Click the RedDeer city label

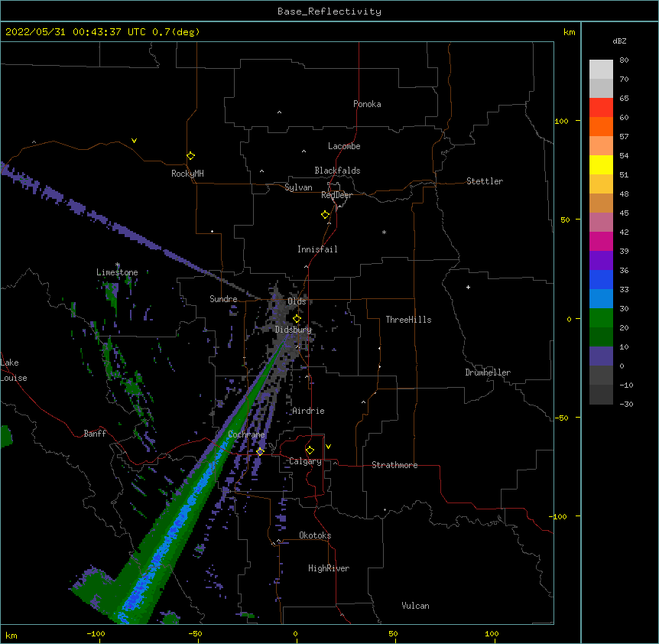click(x=336, y=195)
